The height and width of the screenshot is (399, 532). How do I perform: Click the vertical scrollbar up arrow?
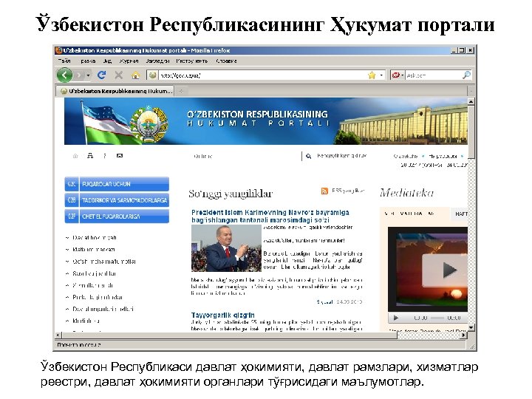point(471,101)
